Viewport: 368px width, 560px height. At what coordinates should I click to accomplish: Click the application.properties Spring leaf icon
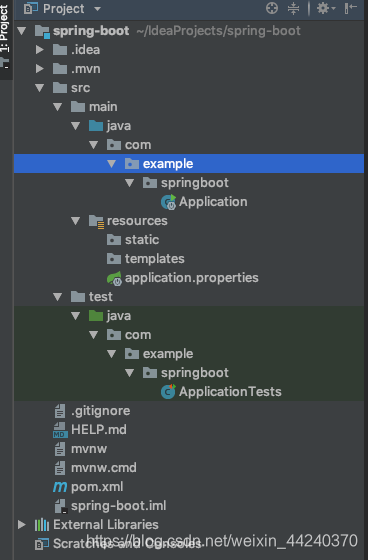coord(114,278)
